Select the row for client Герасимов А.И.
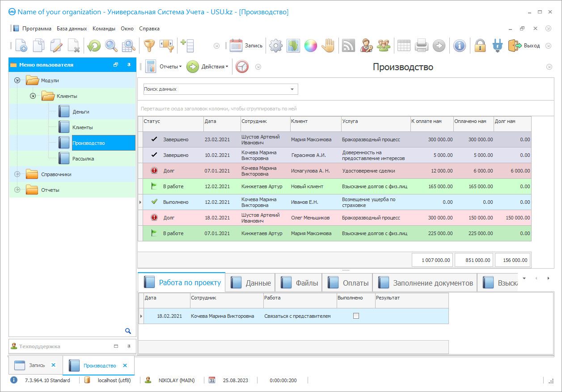This screenshot has width=562, height=392. tap(335, 155)
